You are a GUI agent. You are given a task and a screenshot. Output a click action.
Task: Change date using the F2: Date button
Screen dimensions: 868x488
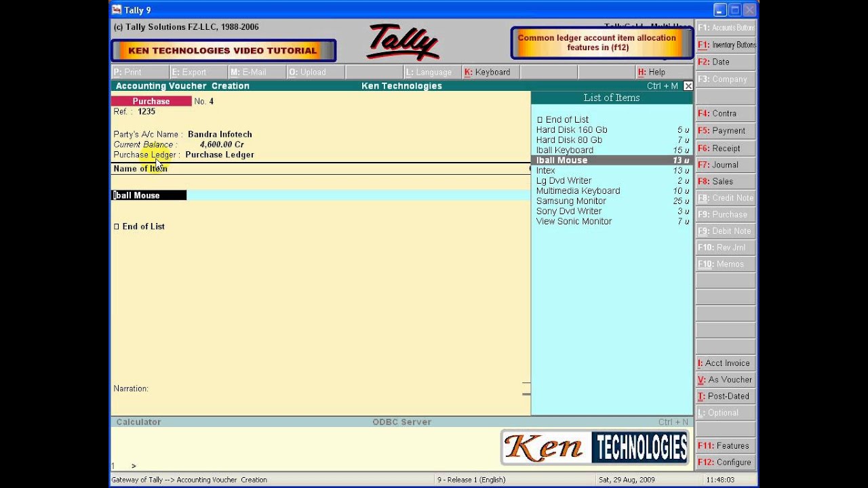coord(726,62)
